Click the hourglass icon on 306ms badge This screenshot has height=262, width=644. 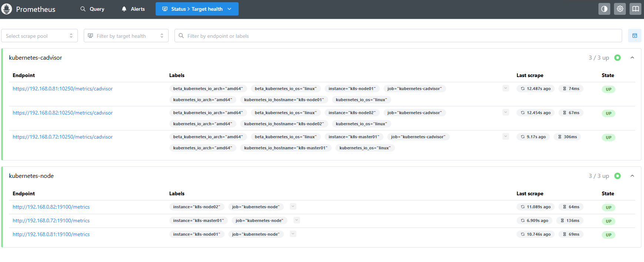coord(560,137)
